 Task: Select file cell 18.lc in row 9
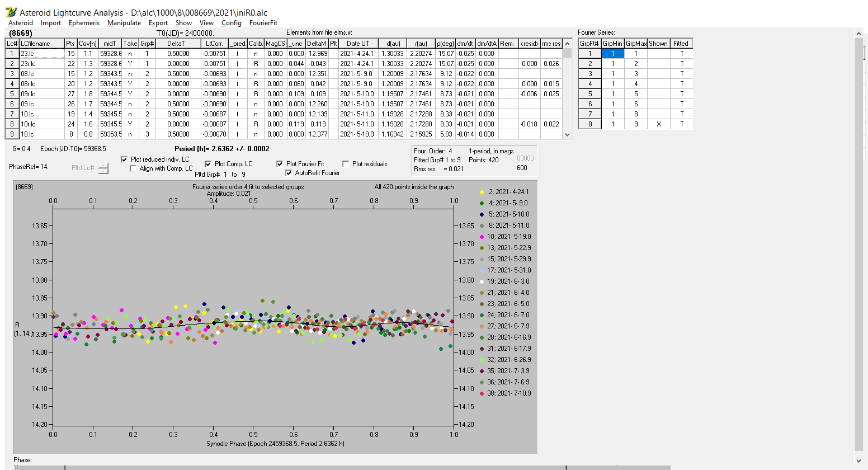click(x=41, y=134)
